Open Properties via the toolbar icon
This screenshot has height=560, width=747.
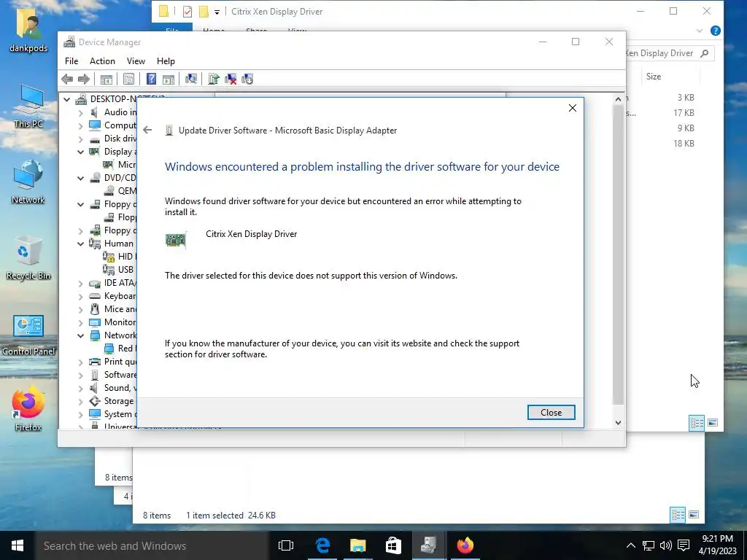coord(128,79)
